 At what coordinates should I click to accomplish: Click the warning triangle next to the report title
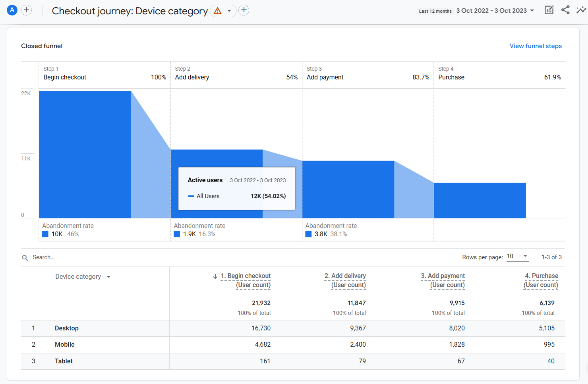[x=217, y=11]
